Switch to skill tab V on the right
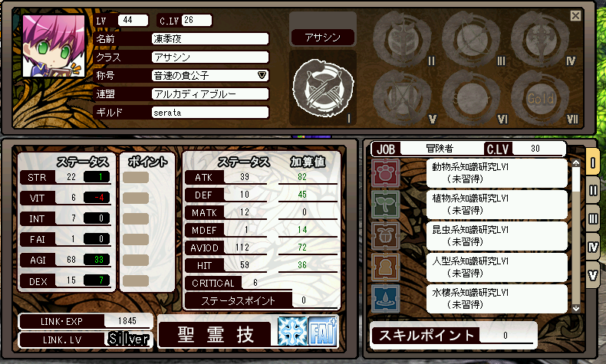The image size is (606, 364). click(x=593, y=275)
